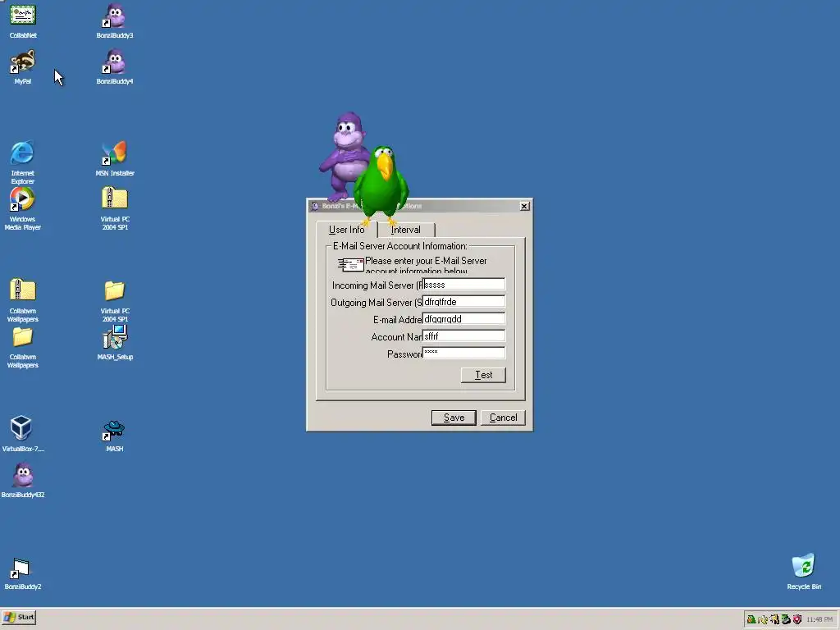
Task: Click the Account Name field
Action: coord(463,336)
